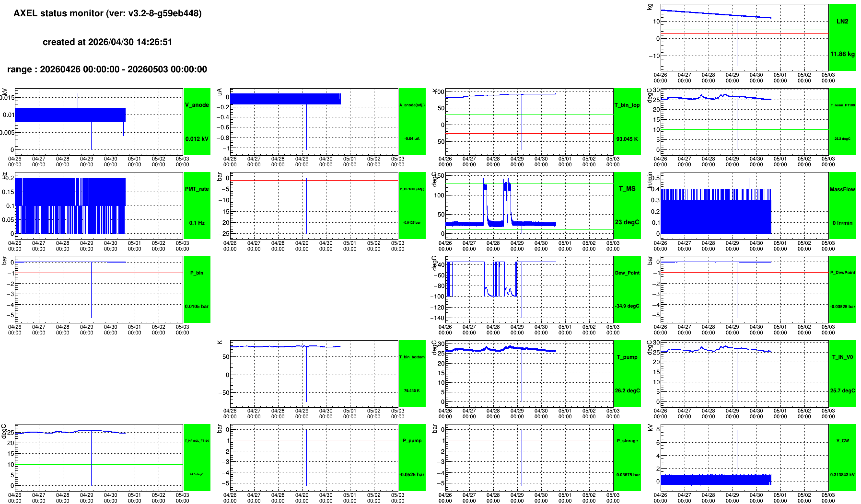Click the T_pump status indicator box

[627, 374]
